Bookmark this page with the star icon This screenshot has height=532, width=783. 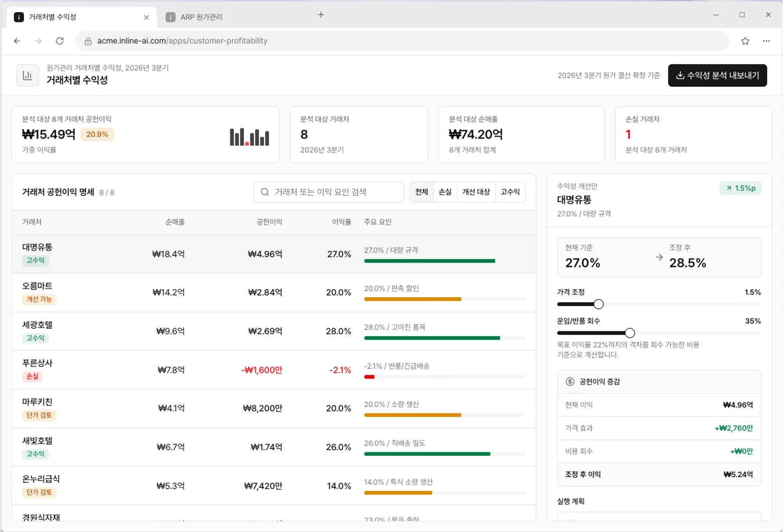point(745,41)
